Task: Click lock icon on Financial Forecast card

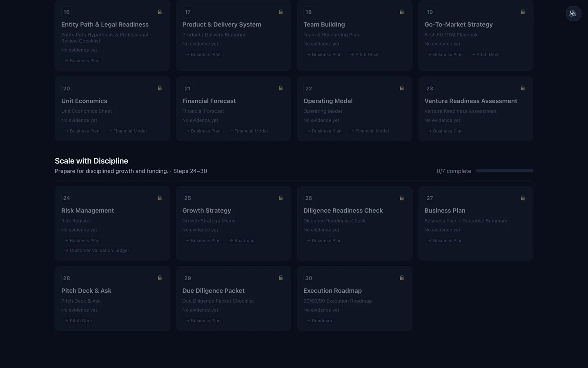Action: [x=281, y=88]
